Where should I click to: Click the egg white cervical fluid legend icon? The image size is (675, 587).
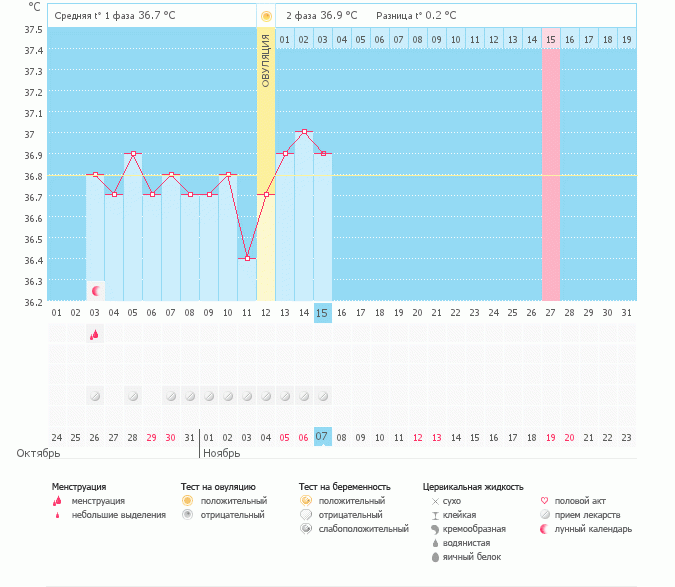[x=435, y=557]
